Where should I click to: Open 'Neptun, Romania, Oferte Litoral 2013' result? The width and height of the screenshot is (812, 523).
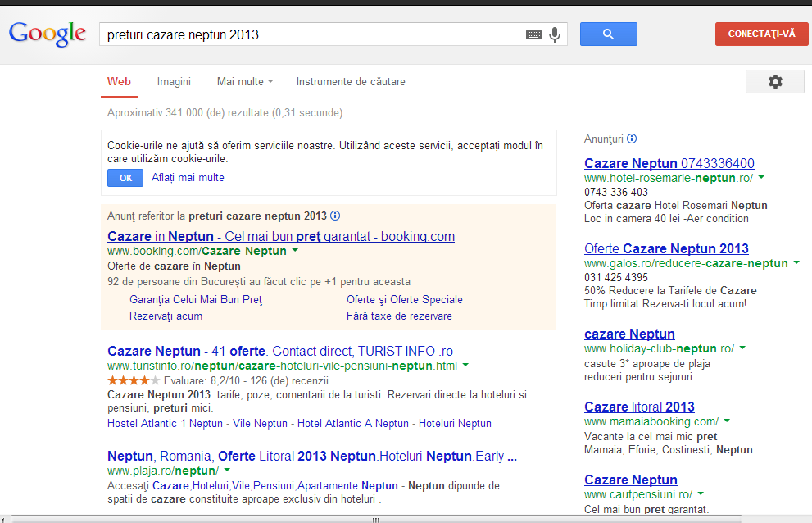coord(311,456)
